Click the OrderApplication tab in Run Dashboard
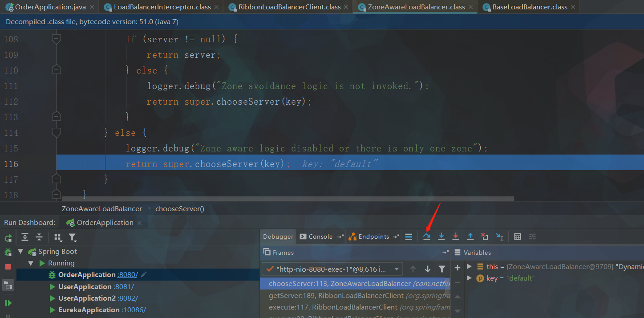 click(105, 223)
